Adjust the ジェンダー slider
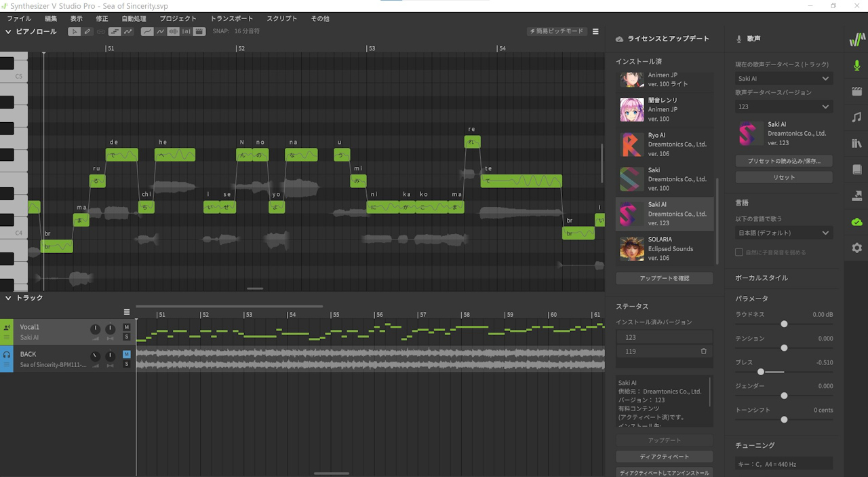This screenshot has height=477, width=868. (x=784, y=396)
